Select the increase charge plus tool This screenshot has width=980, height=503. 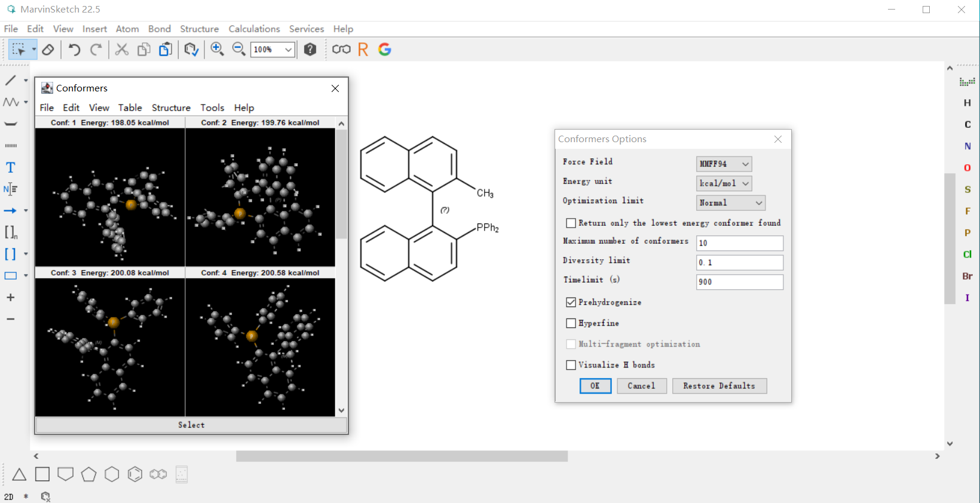click(x=11, y=297)
